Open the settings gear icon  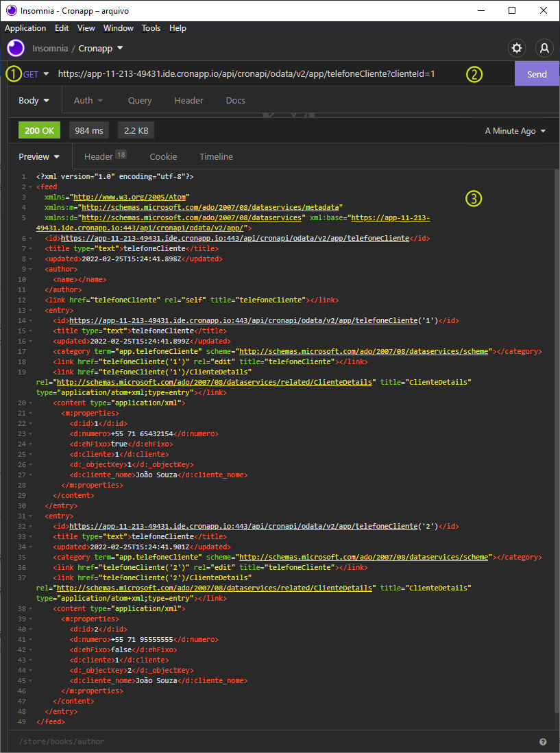coord(517,48)
